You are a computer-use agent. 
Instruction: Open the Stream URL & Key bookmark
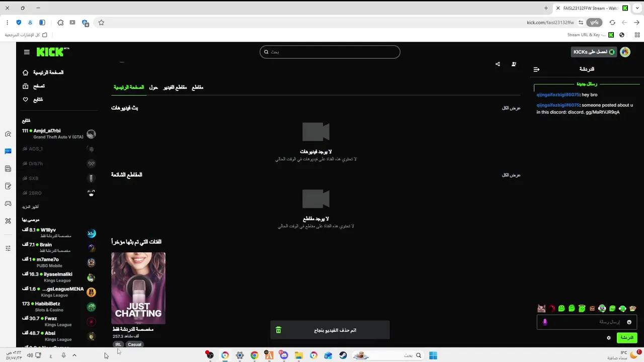(590, 35)
